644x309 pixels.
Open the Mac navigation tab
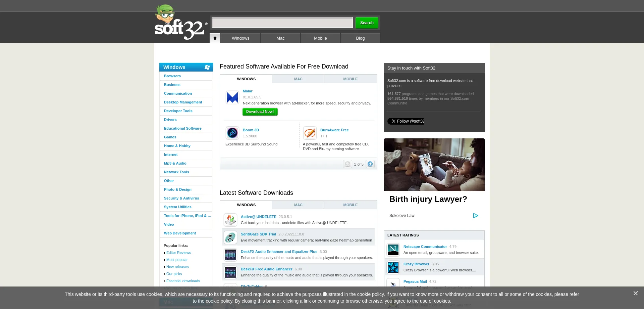(x=280, y=38)
